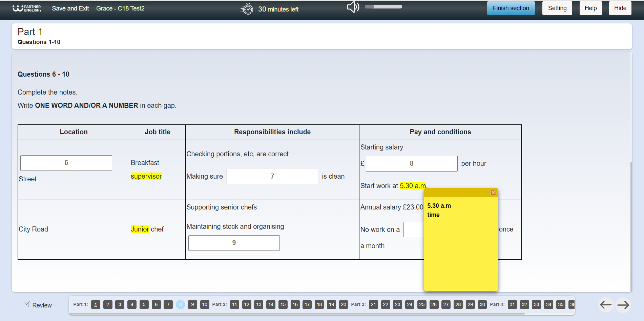The image size is (644, 321).
Task: Select question 31 in Part 4
Action: click(512, 304)
